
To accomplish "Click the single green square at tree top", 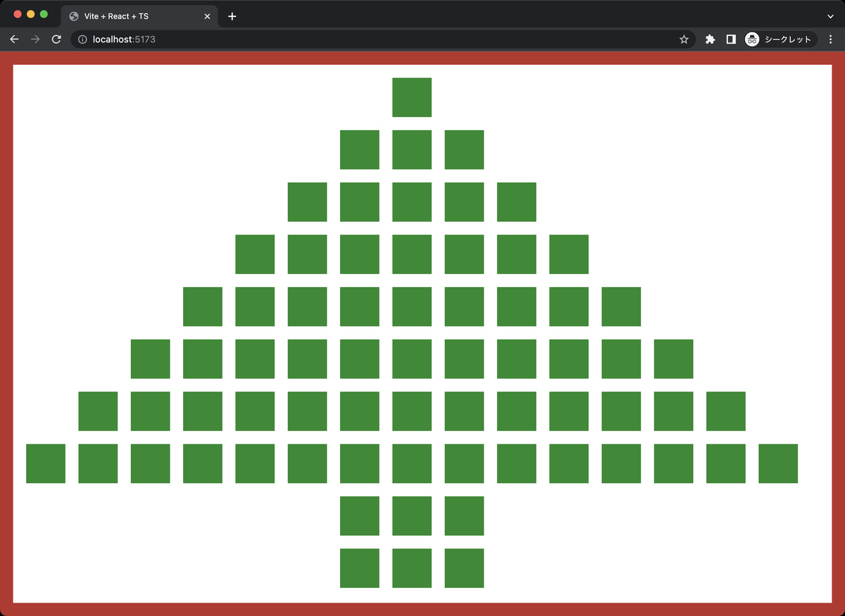I will pyautogui.click(x=412, y=97).
